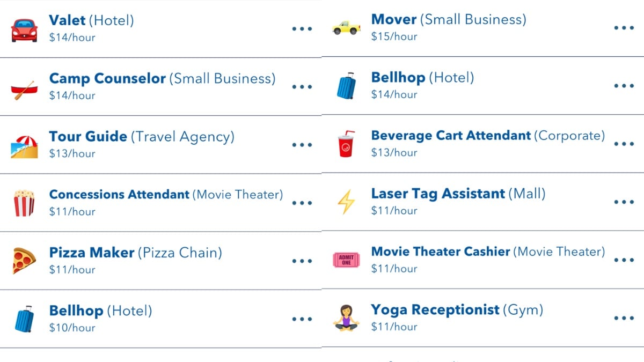Viewport: 644px width, 362px height.
Task: Tap the pink Admit One ticket icon
Action: [x=346, y=260]
